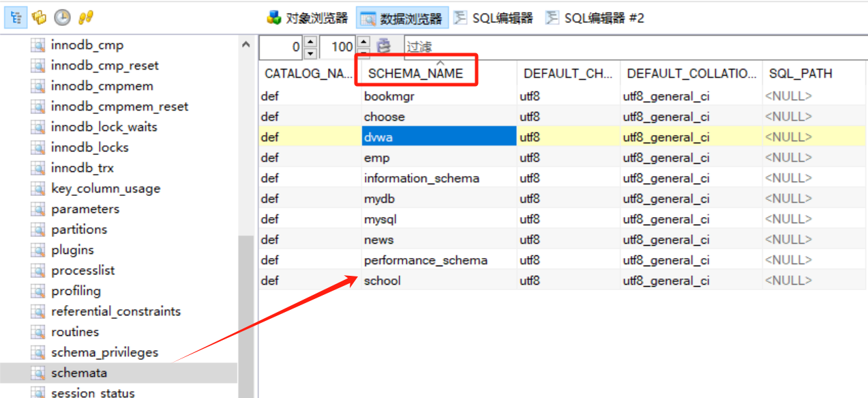The height and width of the screenshot is (398, 868).
Task: Click the choose schema name cell
Action: pos(439,117)
